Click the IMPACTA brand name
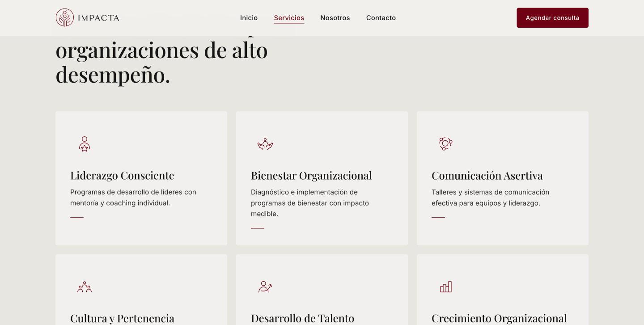This screenshot has height=325, width=644. pyautogui.click(x=98, y=18)
